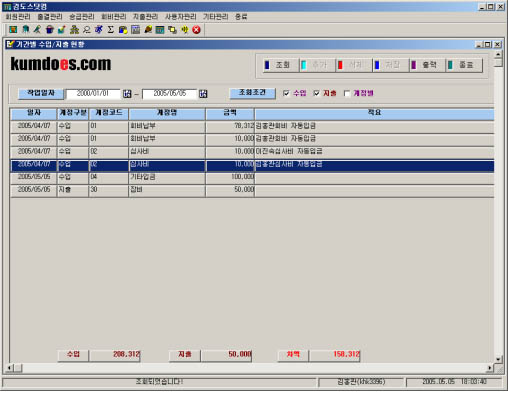Click the vertical scrollbar up arrow
508x393 pixels.
498,54
